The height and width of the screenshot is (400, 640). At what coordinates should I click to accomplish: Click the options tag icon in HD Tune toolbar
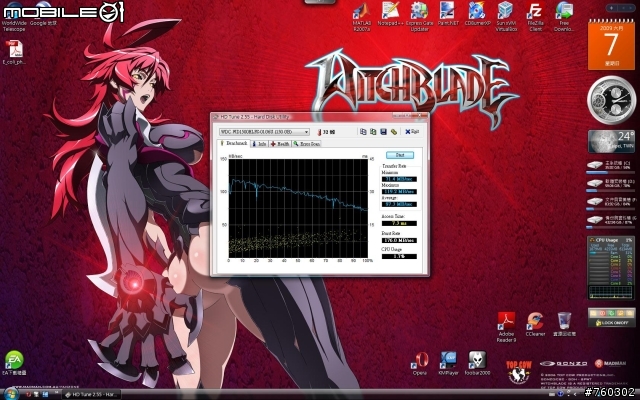393,131
